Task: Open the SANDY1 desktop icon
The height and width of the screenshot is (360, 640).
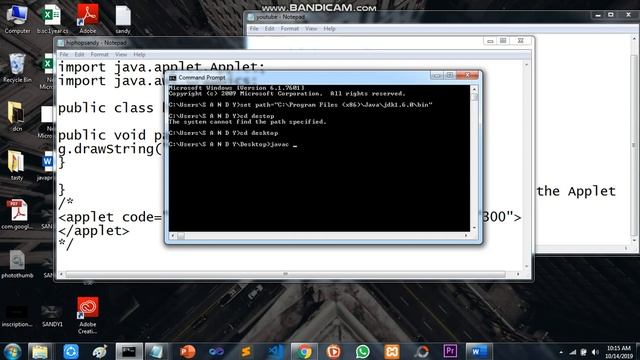Action: [52, 315]
